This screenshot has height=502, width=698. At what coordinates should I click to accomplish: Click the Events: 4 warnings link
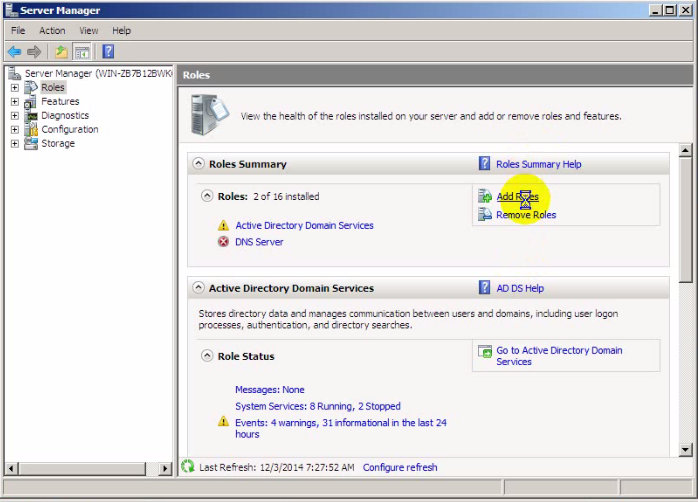coord(341,428)
